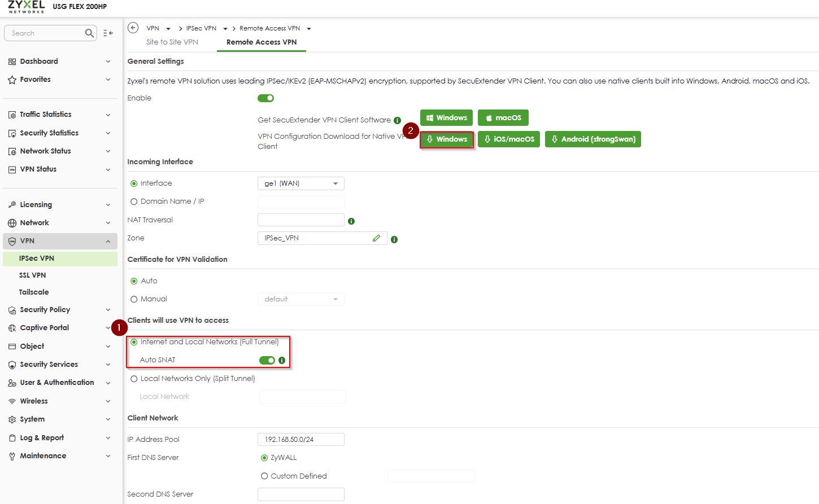Click the Captive Portal icon

12,328
